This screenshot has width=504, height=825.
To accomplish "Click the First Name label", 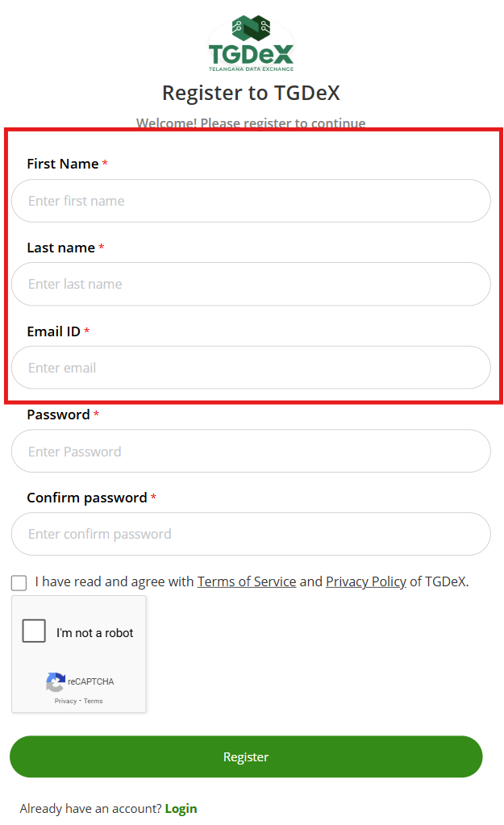I will tap(63, 164).
